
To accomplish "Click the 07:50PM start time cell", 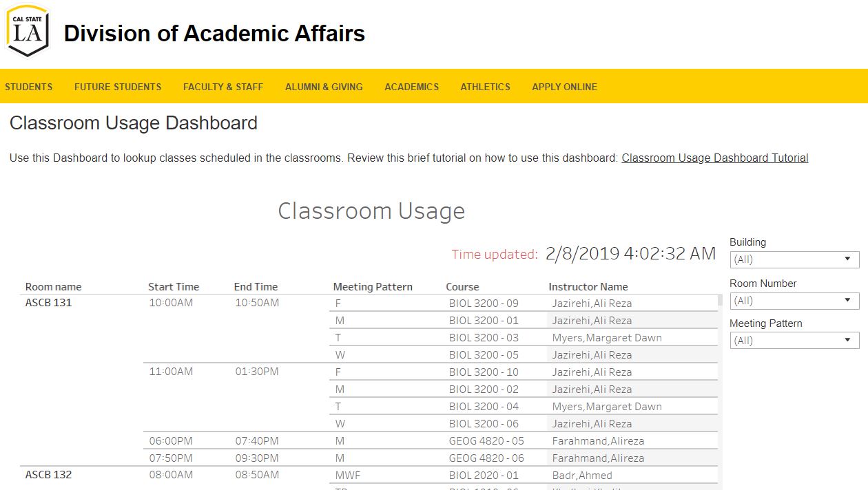I will 171,458.
